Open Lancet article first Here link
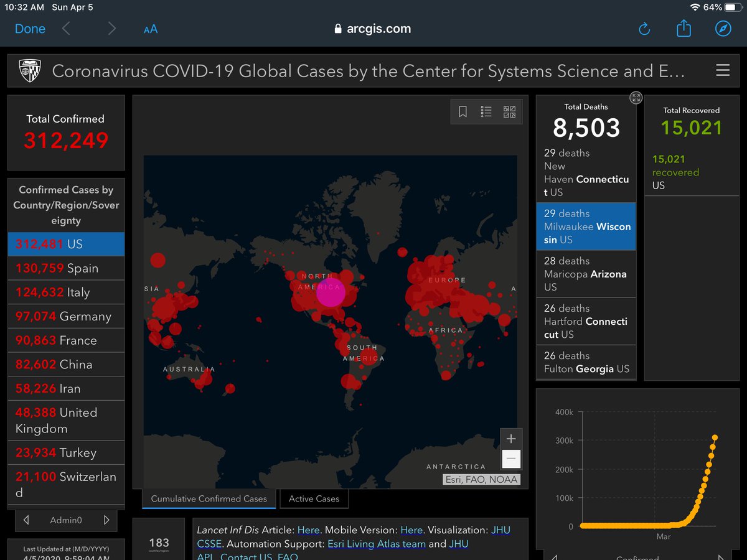Image resolution: width=747 pixels, height=560 pixels. coord(308,530)
